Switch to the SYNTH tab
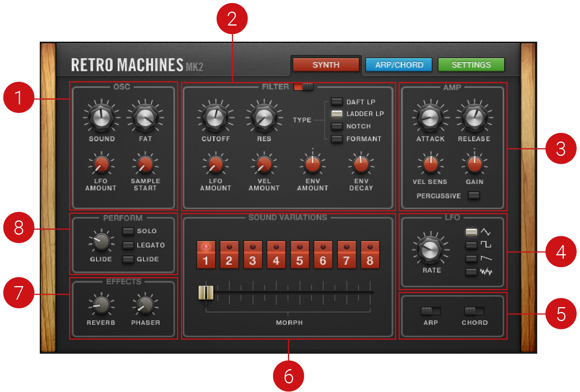Viewport: 580px width, 392px height. tap(326, 65)
